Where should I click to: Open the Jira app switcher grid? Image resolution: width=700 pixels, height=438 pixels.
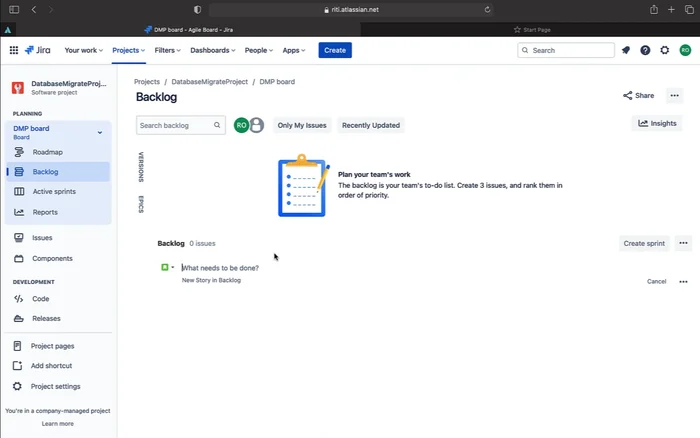point(14,50)
